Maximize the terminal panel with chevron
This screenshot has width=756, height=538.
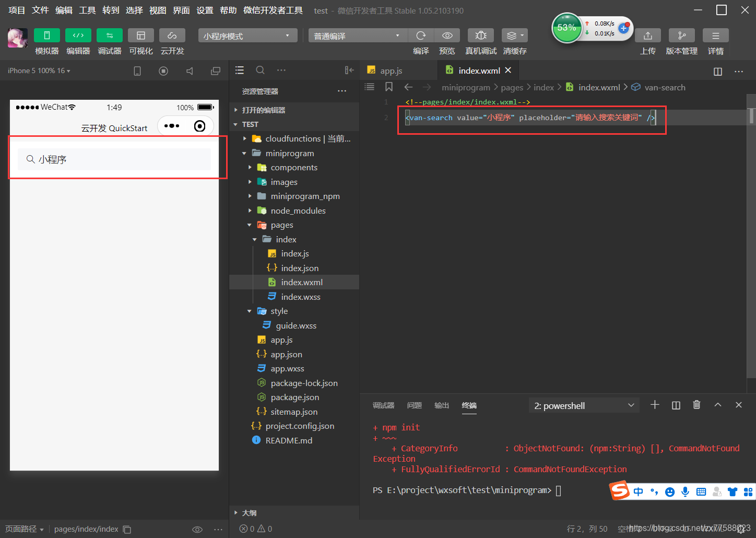click(718, 405)
